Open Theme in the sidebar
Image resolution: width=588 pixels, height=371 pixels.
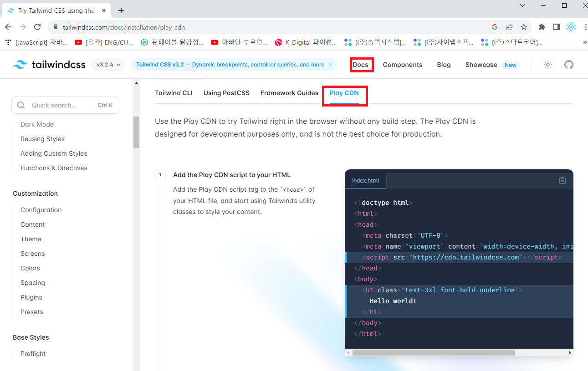[31, 239]
